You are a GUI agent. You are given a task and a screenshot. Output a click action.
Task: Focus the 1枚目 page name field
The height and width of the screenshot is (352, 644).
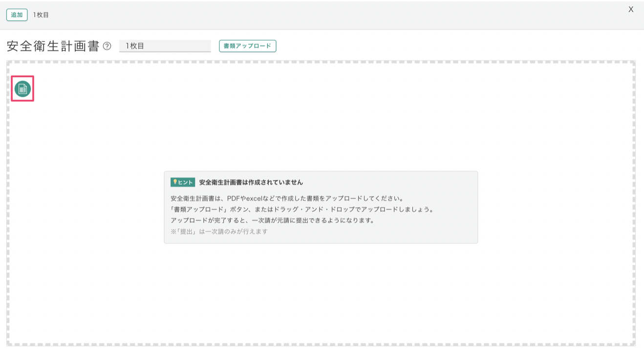[165, 46]
